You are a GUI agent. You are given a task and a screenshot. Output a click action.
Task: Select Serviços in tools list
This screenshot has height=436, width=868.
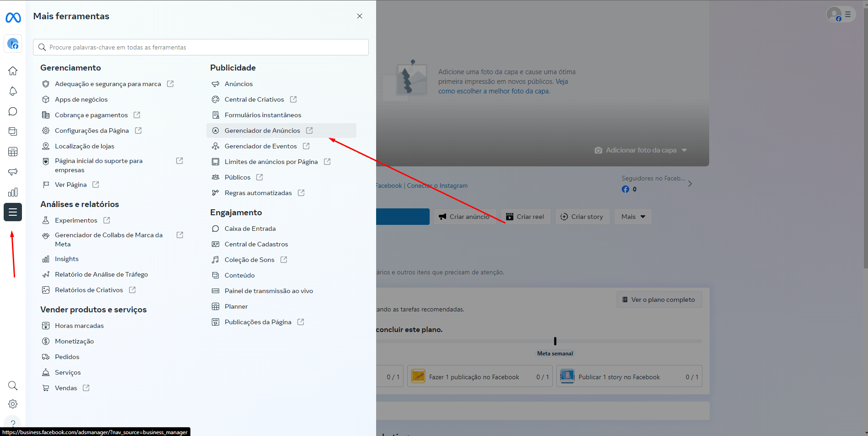click(x=68, y=372)
